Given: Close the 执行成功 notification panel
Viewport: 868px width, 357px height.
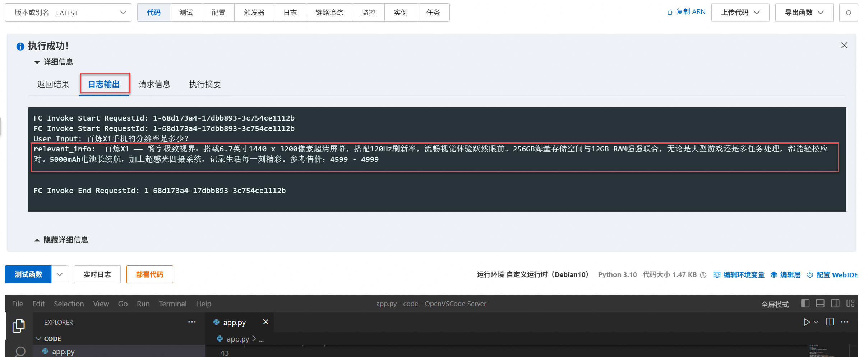Looking at the screenshot, I should [844, 45].
